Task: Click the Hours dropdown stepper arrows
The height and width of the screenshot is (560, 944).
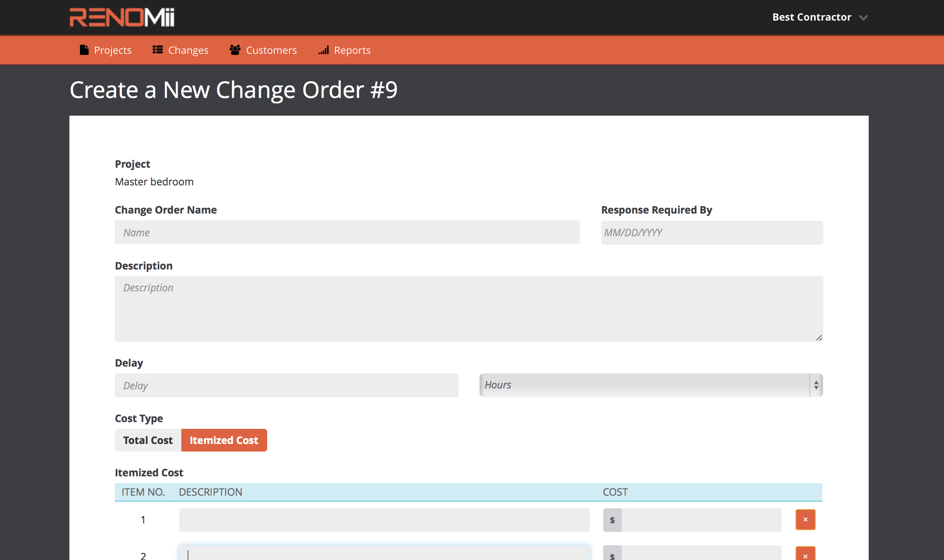Action: 816,385
